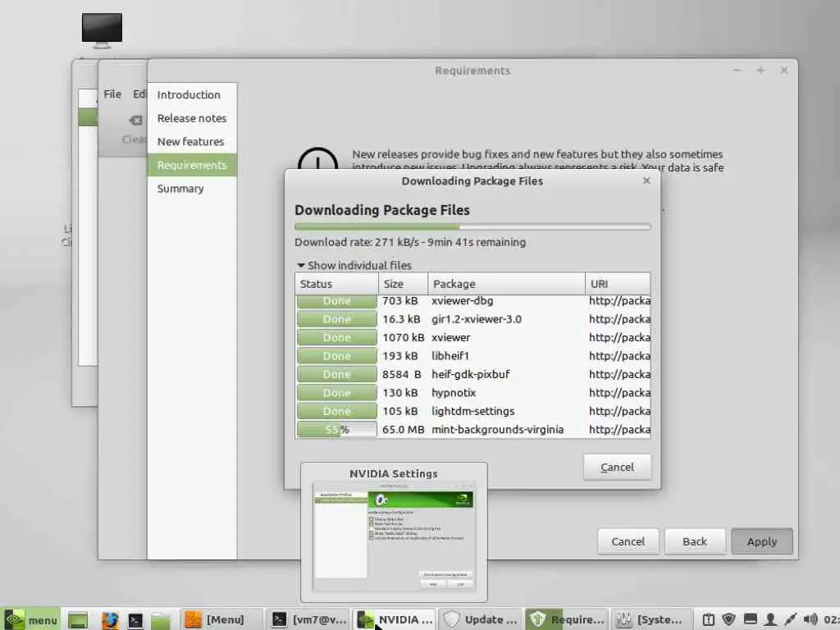
Task: Click the Status column header
Action: coord(336,284)
